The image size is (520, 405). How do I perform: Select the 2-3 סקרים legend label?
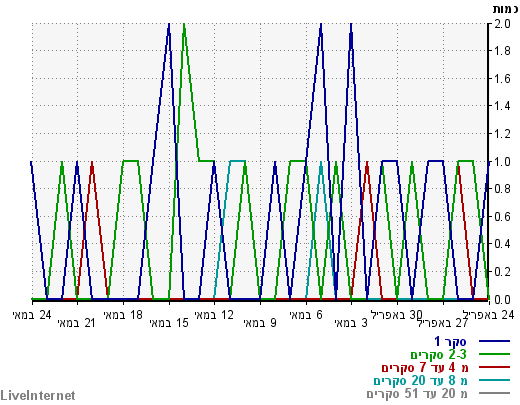(438, 355)
